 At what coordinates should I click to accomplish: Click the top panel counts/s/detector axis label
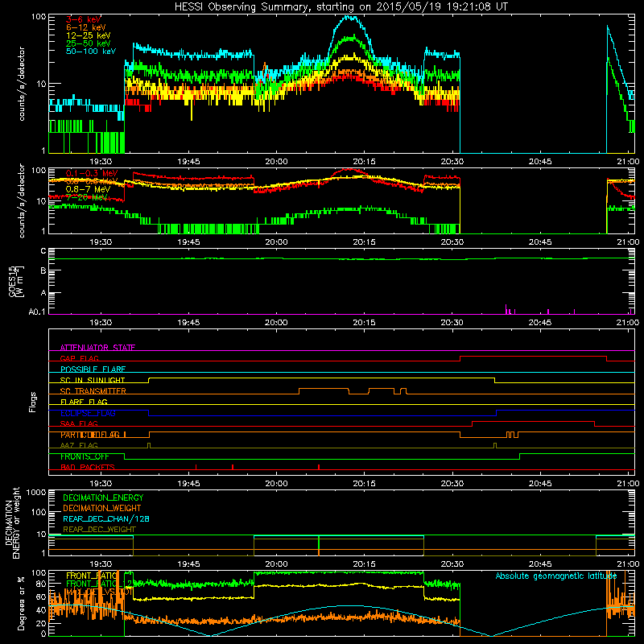click(x=22, y=84)
